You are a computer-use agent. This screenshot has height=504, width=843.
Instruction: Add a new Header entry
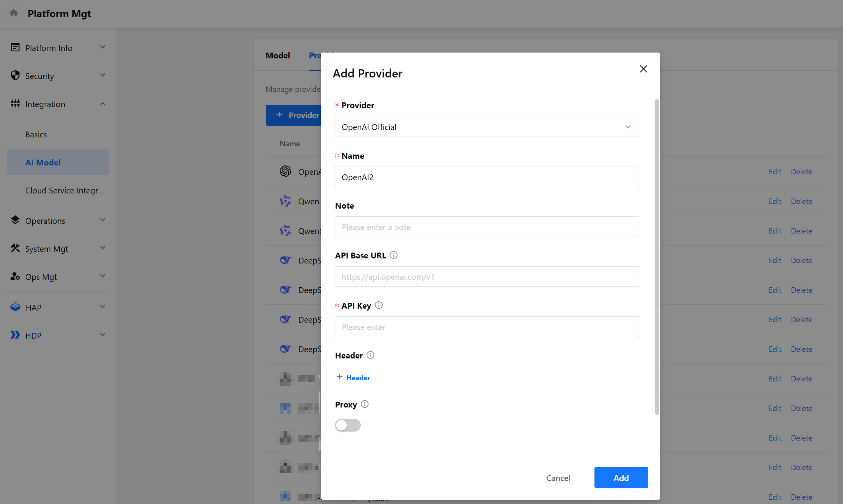click(x=353, y=377)
